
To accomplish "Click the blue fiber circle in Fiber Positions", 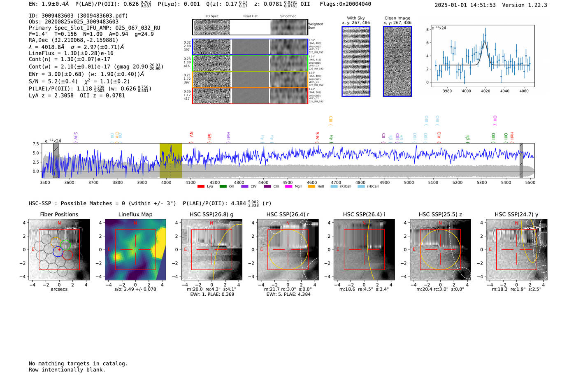I will (x=58, y=251).
